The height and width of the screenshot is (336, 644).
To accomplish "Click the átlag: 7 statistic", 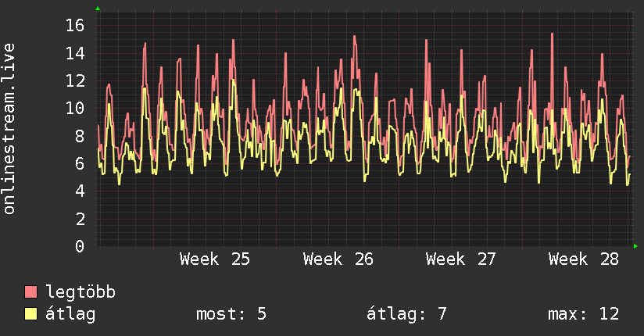I will (x=406, y=314).
